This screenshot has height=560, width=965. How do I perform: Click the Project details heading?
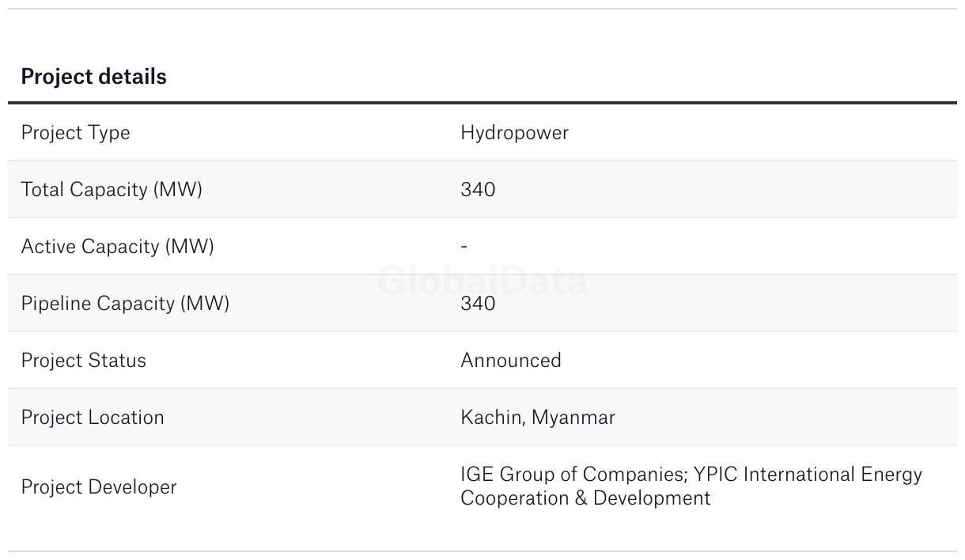coord(93,77)
